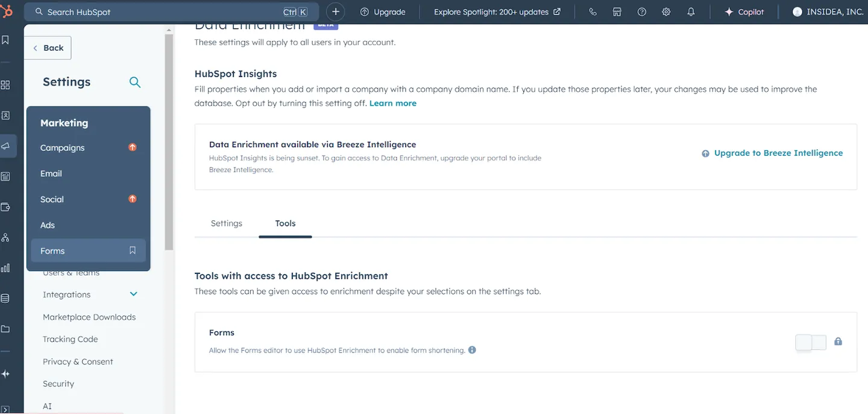Open the INSIDEA, INC. account menu
868x414 pixels.
pos(828,11)
